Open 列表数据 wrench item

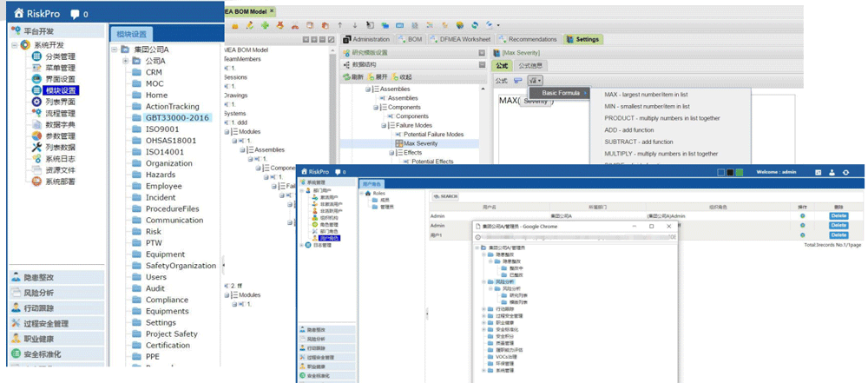pos(60,148)
